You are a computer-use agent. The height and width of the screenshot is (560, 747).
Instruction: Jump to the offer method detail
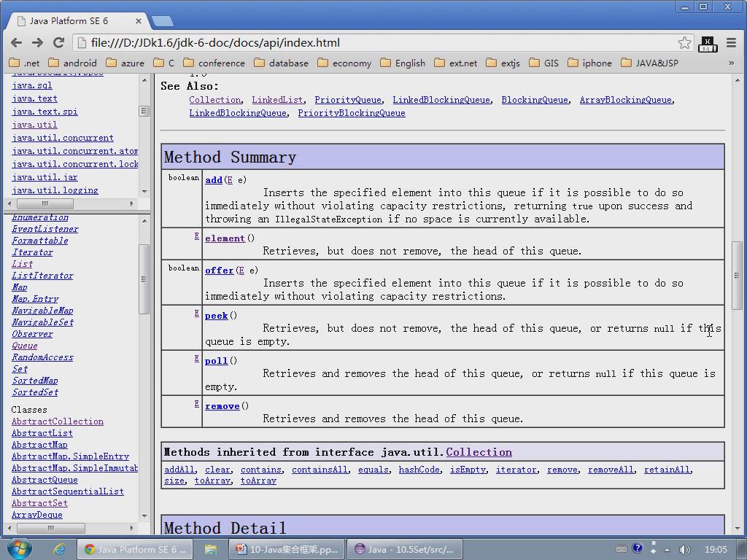(219, 271)
